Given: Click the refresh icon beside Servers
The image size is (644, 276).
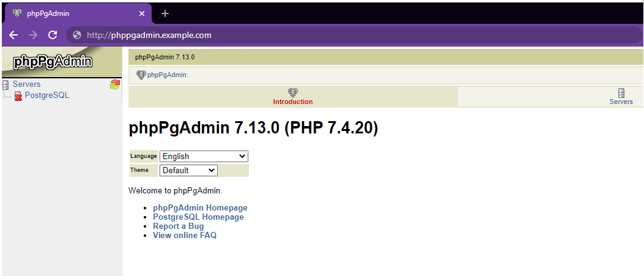Looking at the screenshot, I should (115, 84).
